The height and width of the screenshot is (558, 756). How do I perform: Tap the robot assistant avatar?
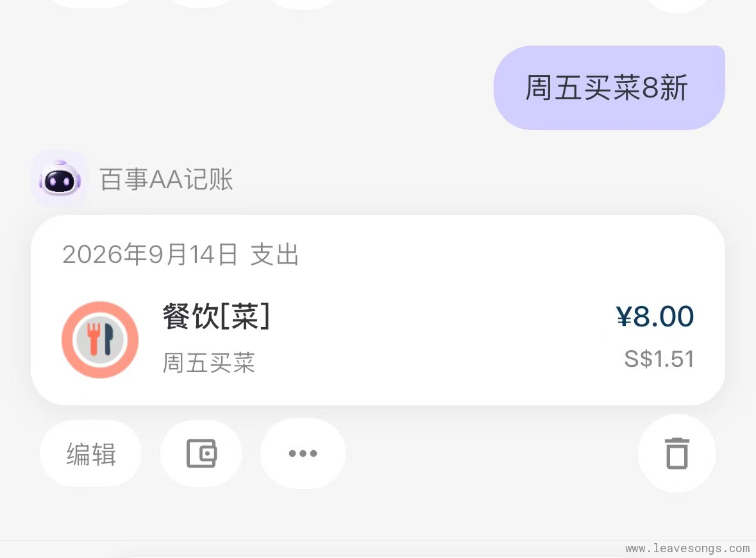click(x=59, y=180)
